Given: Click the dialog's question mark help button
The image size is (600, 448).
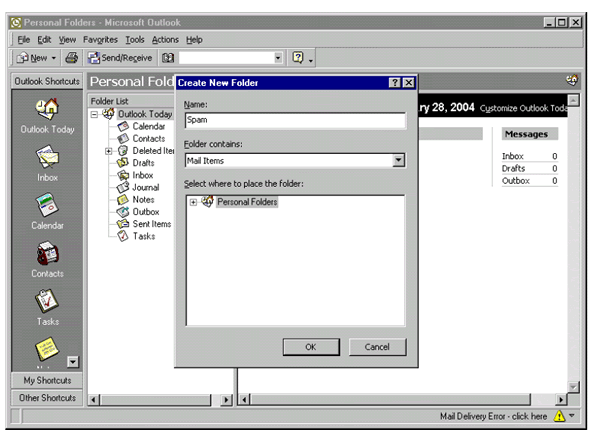Looking at the screenshot, I should (x=395, y=83).
